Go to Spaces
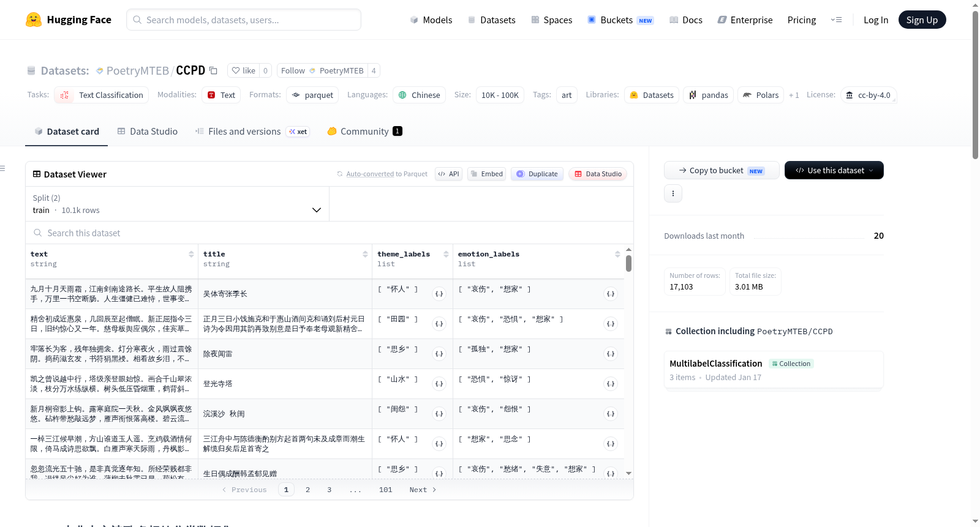980x527 pixels. point(551,20)
